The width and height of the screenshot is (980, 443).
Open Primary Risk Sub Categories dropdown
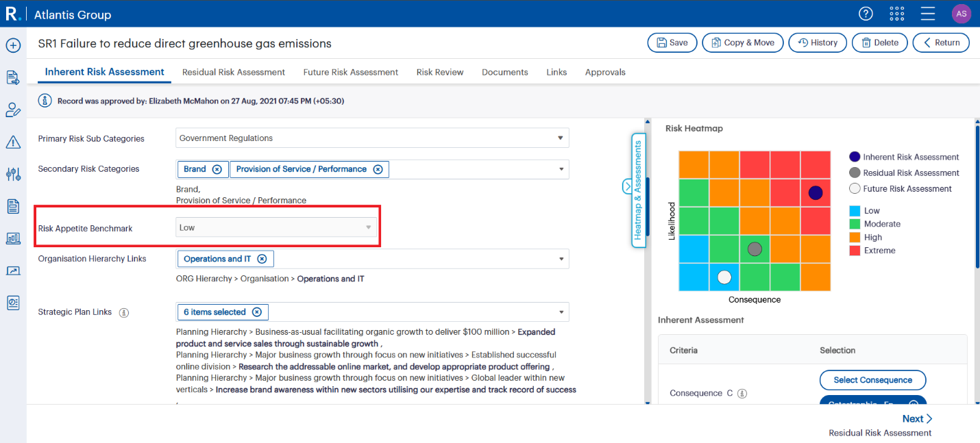(372, 138)
